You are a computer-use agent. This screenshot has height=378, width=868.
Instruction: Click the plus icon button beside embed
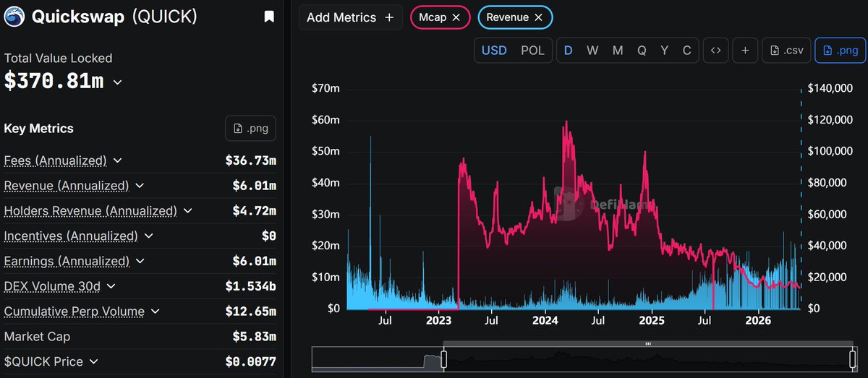pos(744,51)
